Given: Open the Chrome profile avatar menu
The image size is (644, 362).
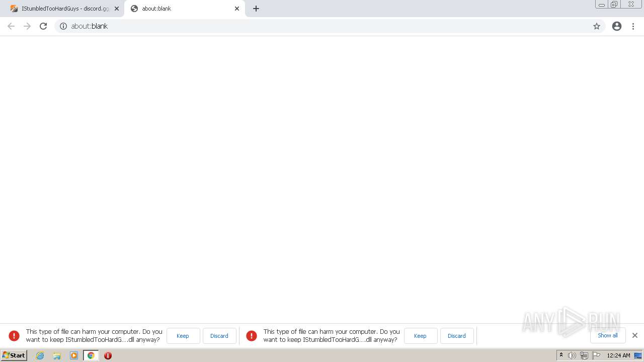Looking at the screenshot, I should point(617,26).
